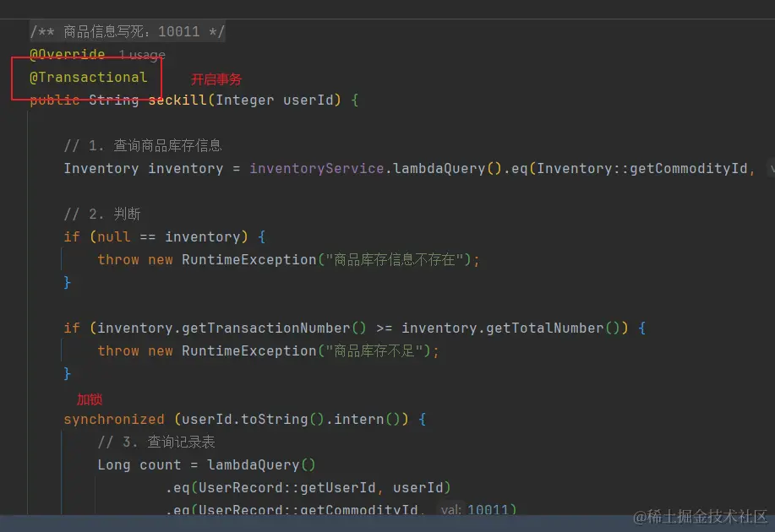Image resolution: width=775 pixels, height=532 pixels.
Task: Click UserRecord::getUserId method reference
Action: (x=287, y=487)
